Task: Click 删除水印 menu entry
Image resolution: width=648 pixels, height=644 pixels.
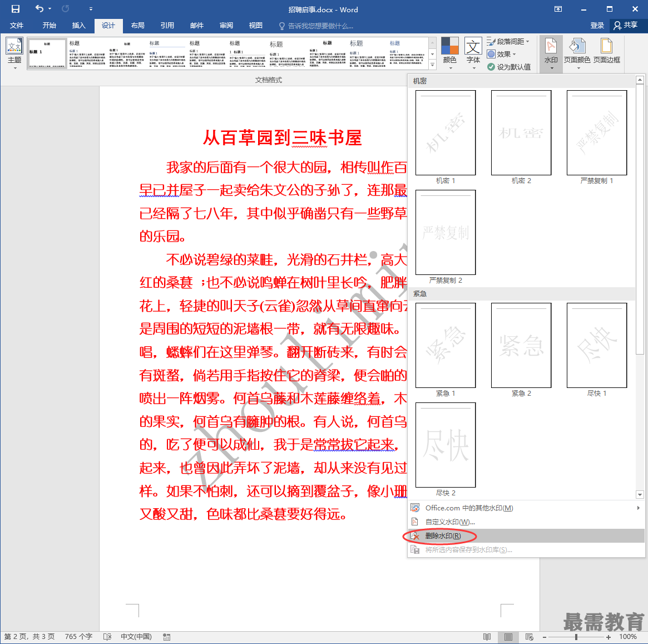Action: (x=526, y=535)
